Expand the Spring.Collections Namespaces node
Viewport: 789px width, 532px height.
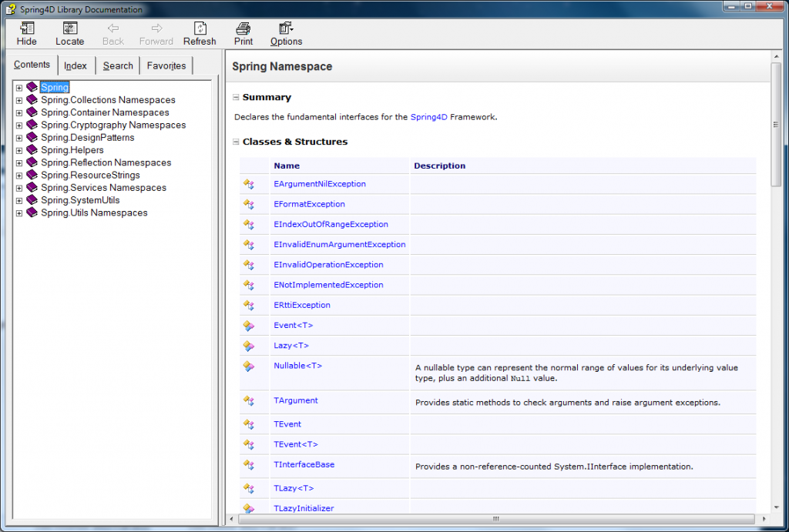(18, 99)
